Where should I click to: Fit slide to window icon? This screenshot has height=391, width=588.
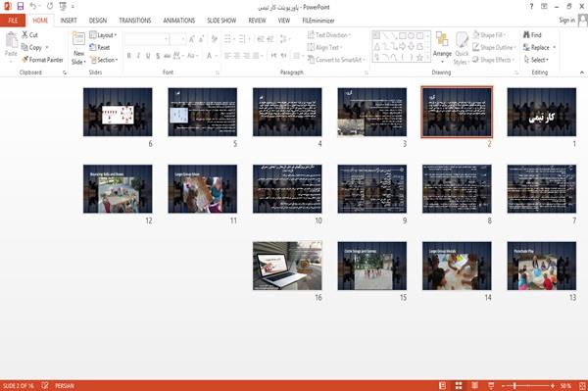point(582,385)
